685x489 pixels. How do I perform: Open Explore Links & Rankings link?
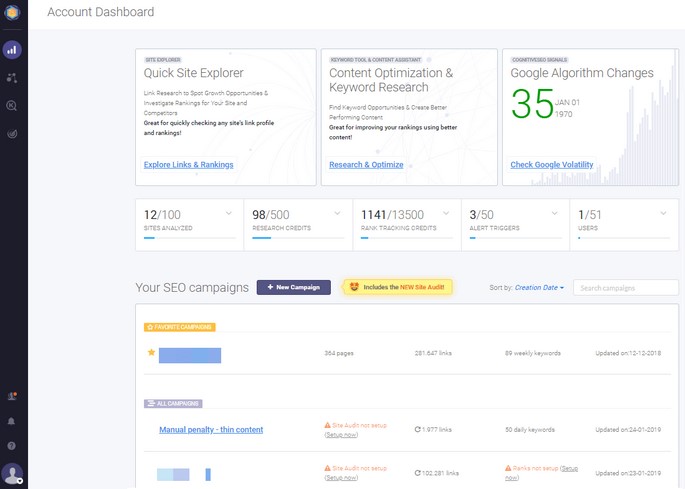point(189,165)
